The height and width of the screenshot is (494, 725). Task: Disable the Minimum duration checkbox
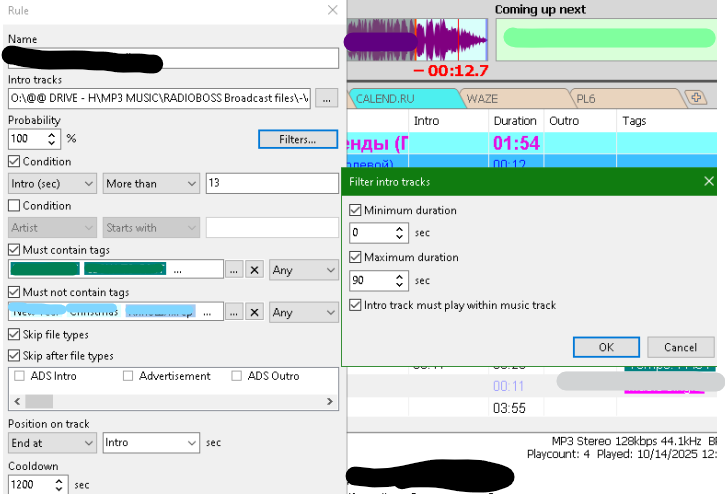click(x=356, y=211)
